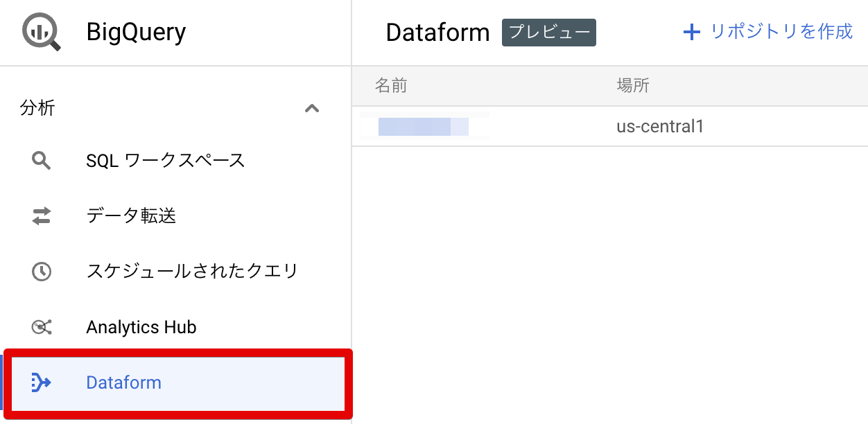Open データ転送 from the navigation
The width and height of the screenshot is (868, 424).
click(x=132, y=215)
